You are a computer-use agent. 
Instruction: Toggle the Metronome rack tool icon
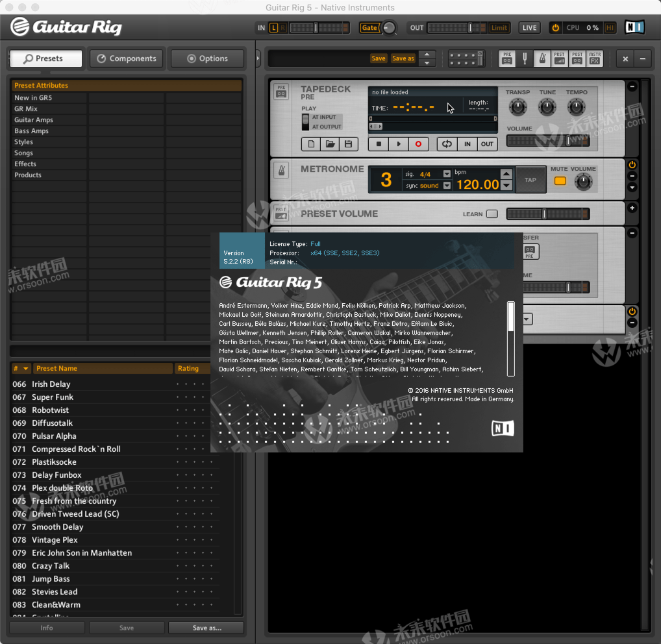(542, 58)
